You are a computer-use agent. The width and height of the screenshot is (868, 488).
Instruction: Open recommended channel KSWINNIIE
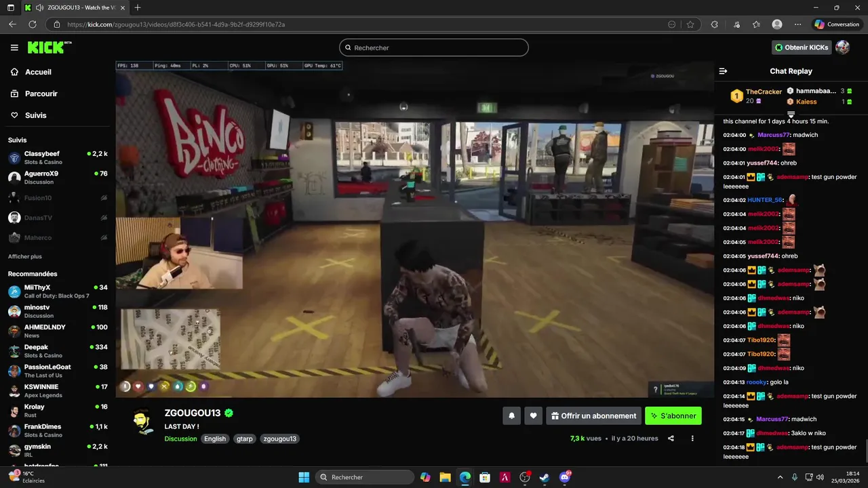pyautogui.click(x=58, y=390)
